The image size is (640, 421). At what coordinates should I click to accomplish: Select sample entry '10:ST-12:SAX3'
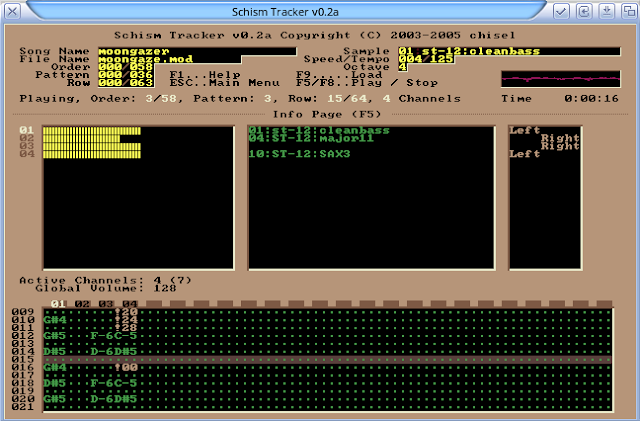(299, 154)
